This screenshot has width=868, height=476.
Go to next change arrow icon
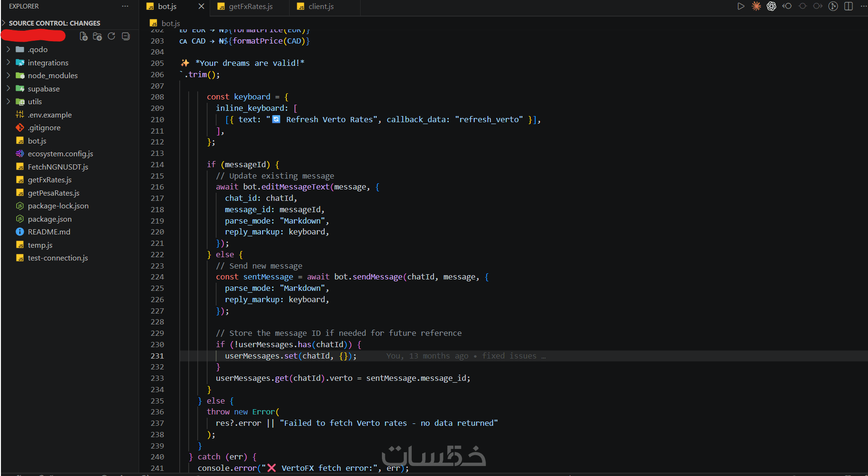[x=817, y=6]
